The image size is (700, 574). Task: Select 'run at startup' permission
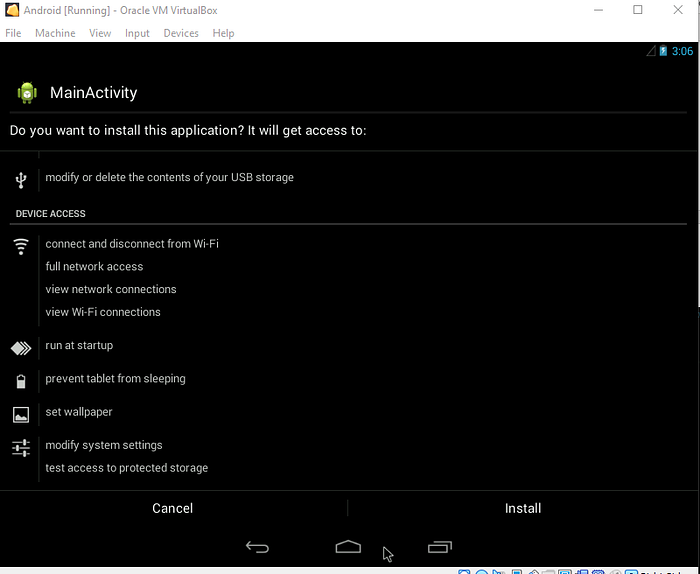(x=79, y=345)
